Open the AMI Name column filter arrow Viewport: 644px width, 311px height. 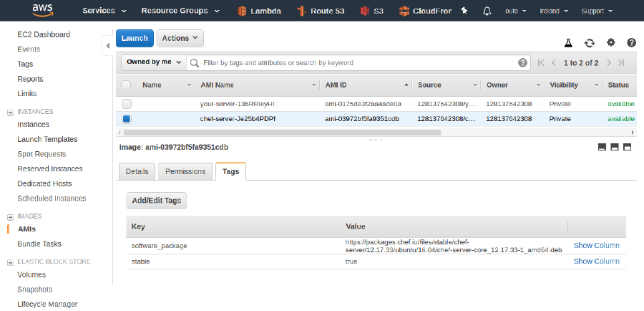[x=315, y=85]
